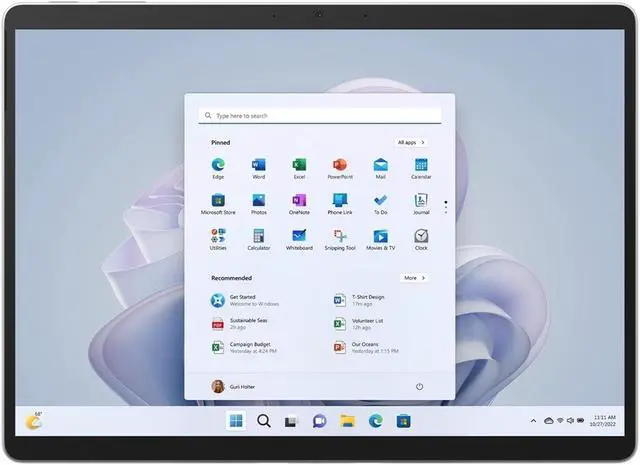Click the All apps button
Image resolution: width=640 pixels, height=465 pixels.
[411, 143]
